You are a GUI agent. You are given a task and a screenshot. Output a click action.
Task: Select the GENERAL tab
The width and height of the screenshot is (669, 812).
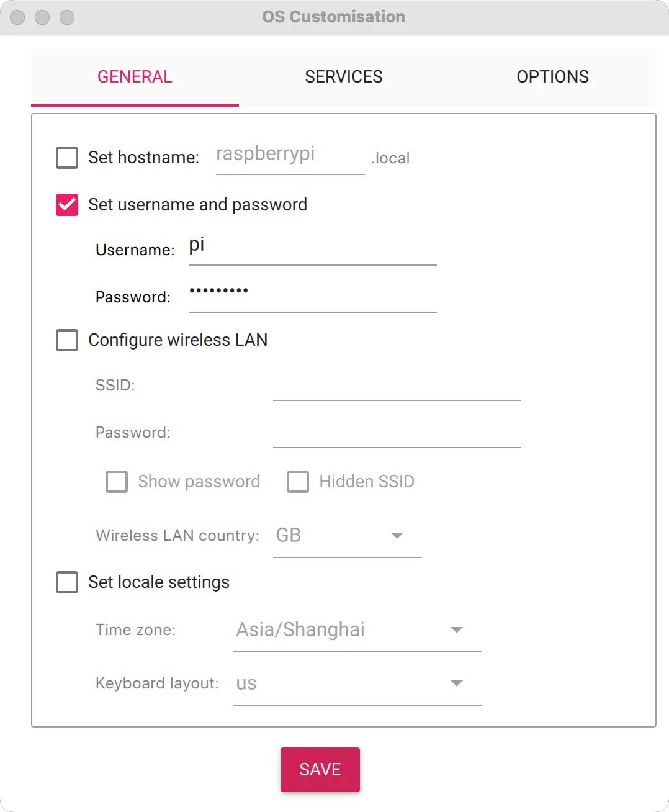135,77
